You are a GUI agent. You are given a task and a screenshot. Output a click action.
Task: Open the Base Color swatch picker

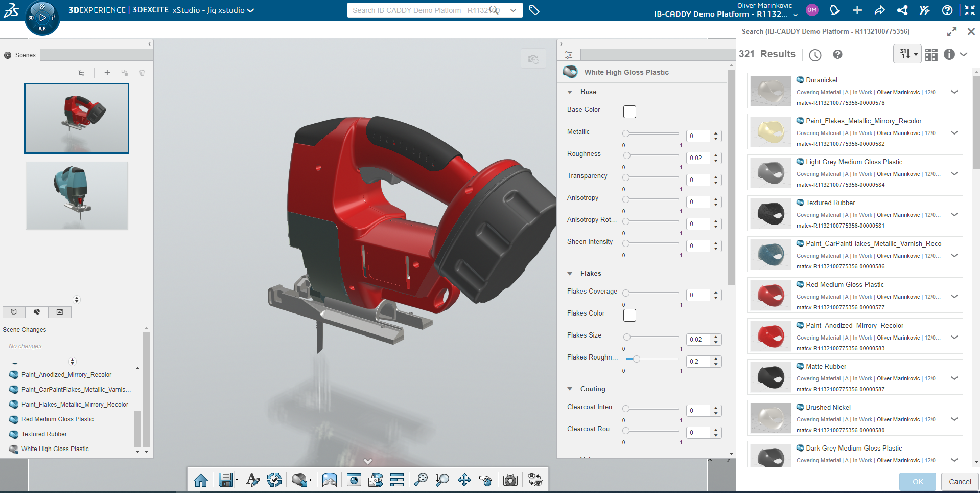pos(629,111)
